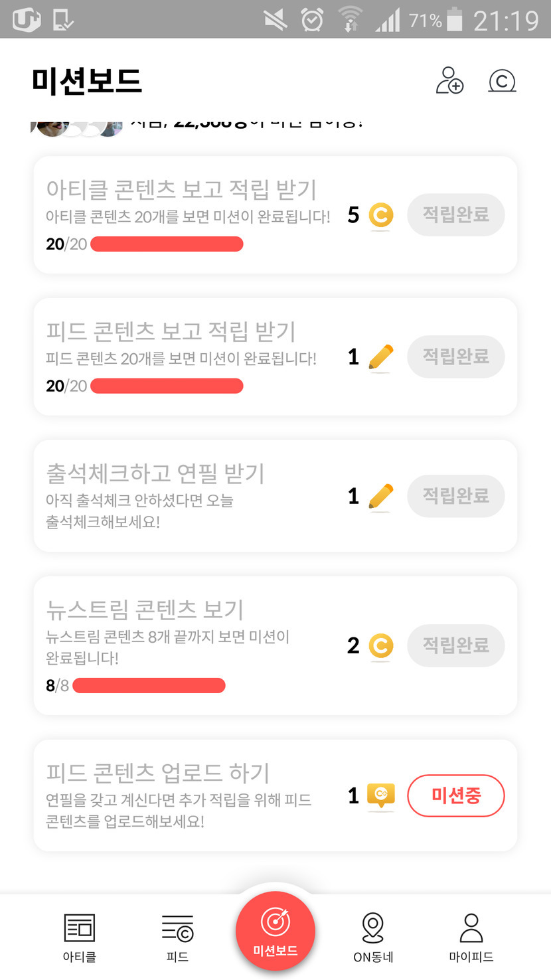Tap the add friend icon in header
The image size is (551, 980).
pyautogui.click(x=449, y=81)
